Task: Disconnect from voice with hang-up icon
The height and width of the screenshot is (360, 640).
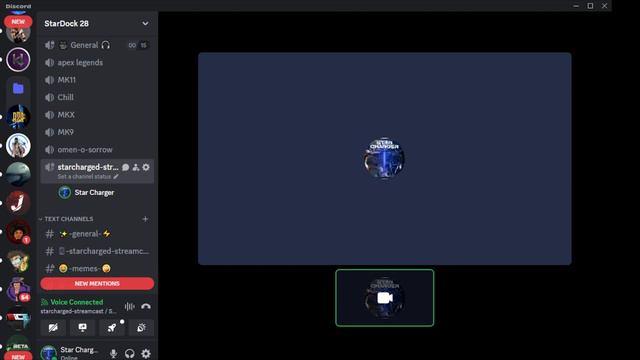Action: [146, 307]
